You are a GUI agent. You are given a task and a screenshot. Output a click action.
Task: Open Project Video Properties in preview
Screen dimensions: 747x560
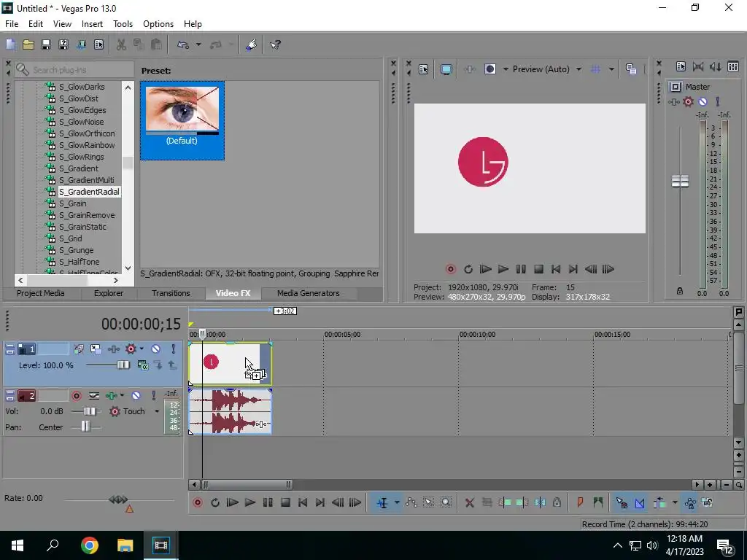point(424,69)
